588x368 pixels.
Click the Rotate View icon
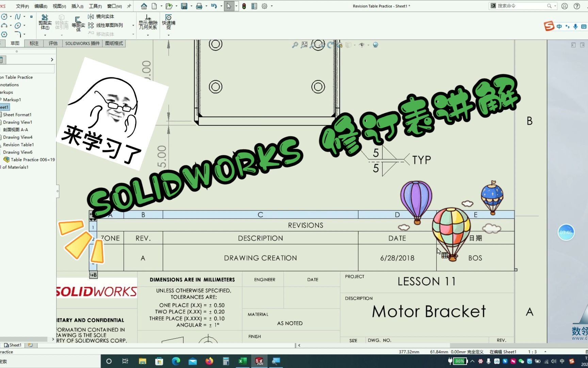[329, 45]
